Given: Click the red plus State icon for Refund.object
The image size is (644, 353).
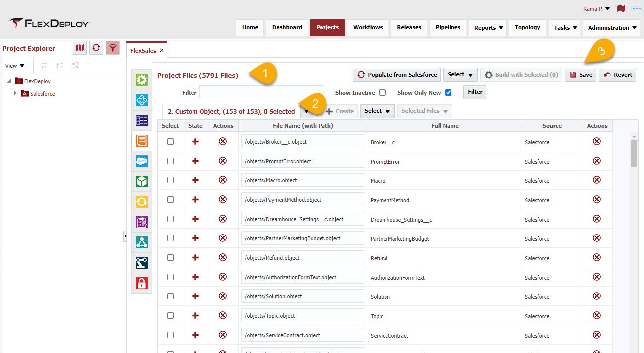Looking at the screenshot, I should 195,258.
